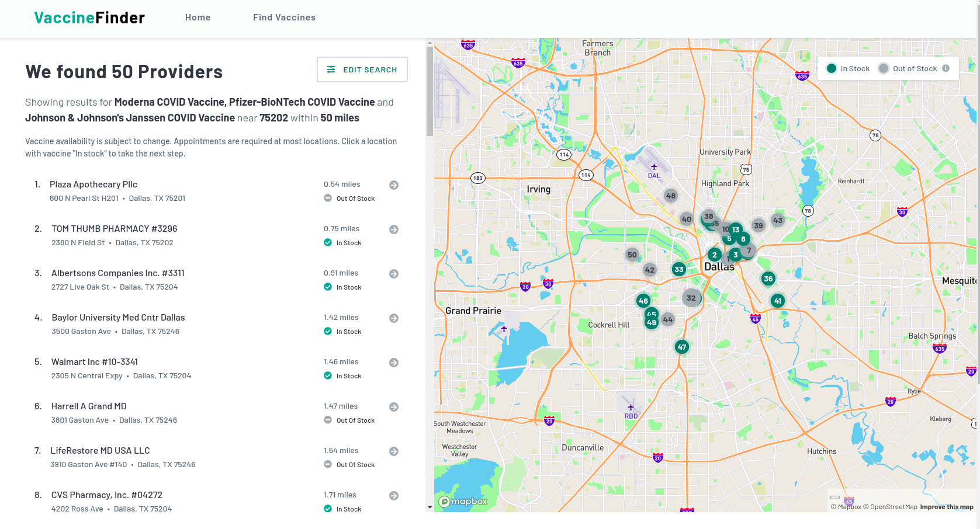The width and height of the screenshot is (980, 529).
Task: Select CVS Pharmacy, Inc. #04272 listing
Action: pos(216,502)
